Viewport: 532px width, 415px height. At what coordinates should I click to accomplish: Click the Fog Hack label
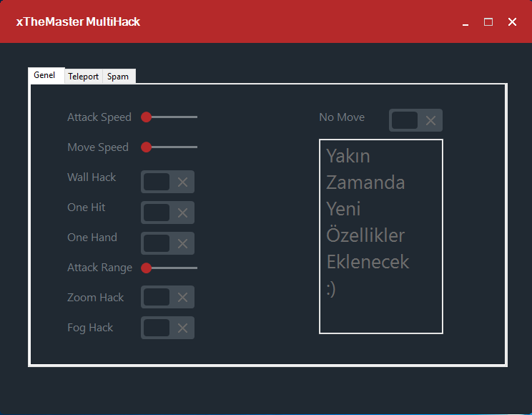point(90,328)
